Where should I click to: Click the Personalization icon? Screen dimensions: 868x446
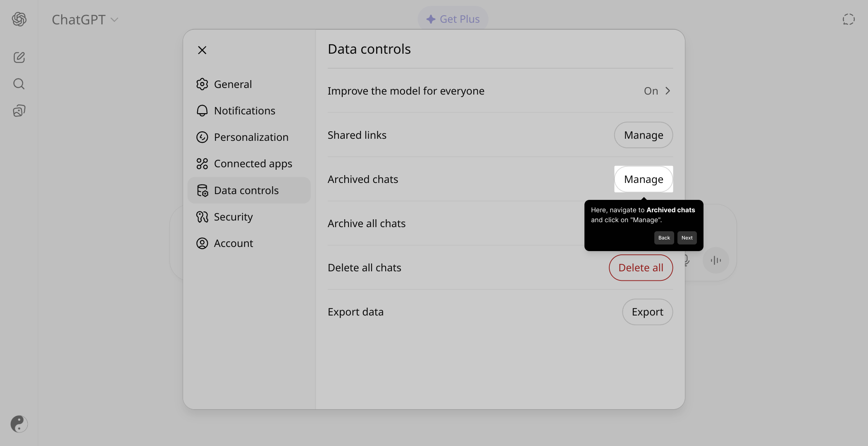point(202,137)
